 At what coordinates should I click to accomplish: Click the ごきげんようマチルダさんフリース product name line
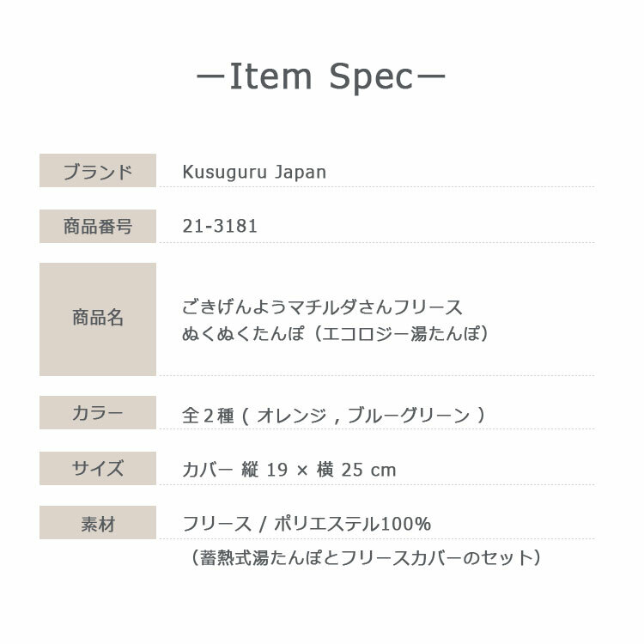[322, 307]
